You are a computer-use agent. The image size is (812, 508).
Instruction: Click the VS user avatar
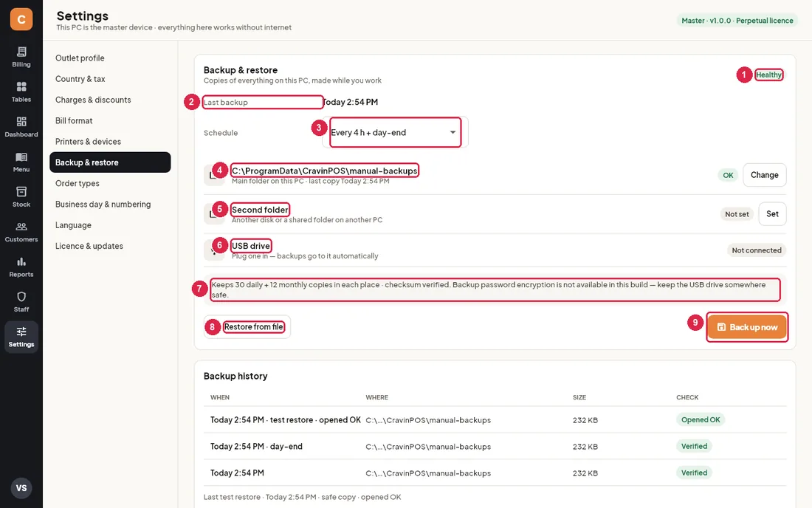click(21, 488)
